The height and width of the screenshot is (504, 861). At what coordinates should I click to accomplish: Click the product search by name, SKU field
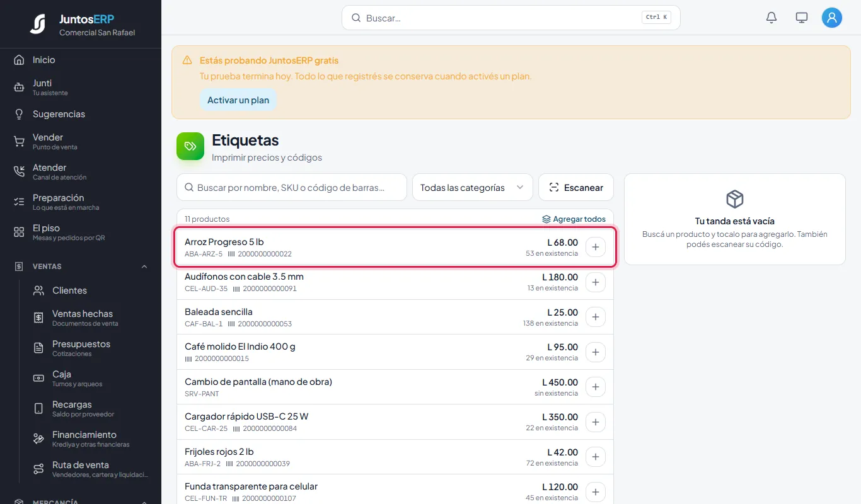click(292, 187)
